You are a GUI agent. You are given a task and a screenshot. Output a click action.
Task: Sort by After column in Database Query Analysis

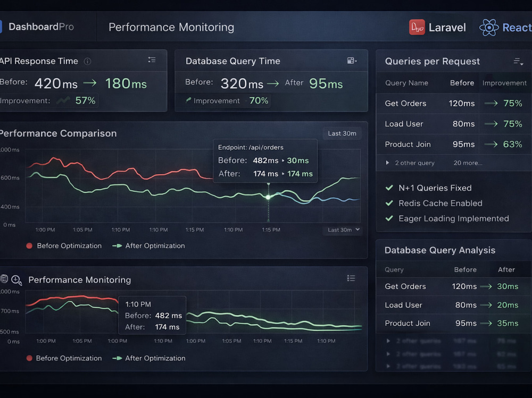[x=506, y=270]
